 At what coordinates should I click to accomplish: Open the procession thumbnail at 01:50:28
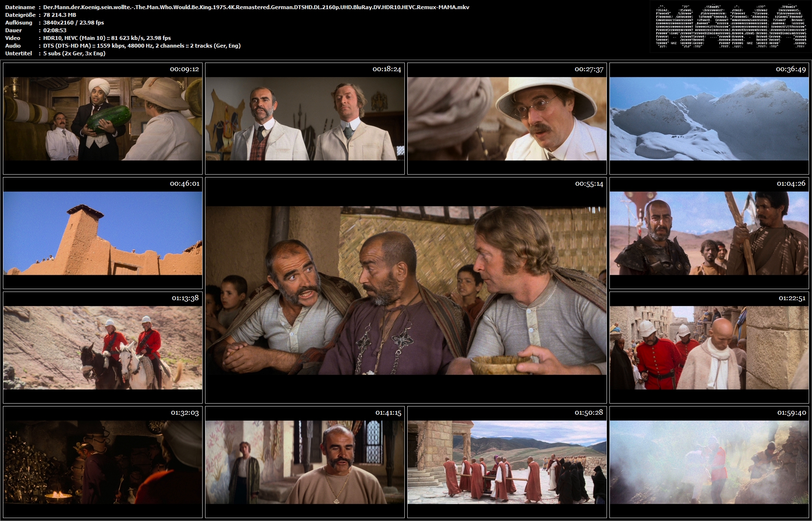tap(507, 462)
